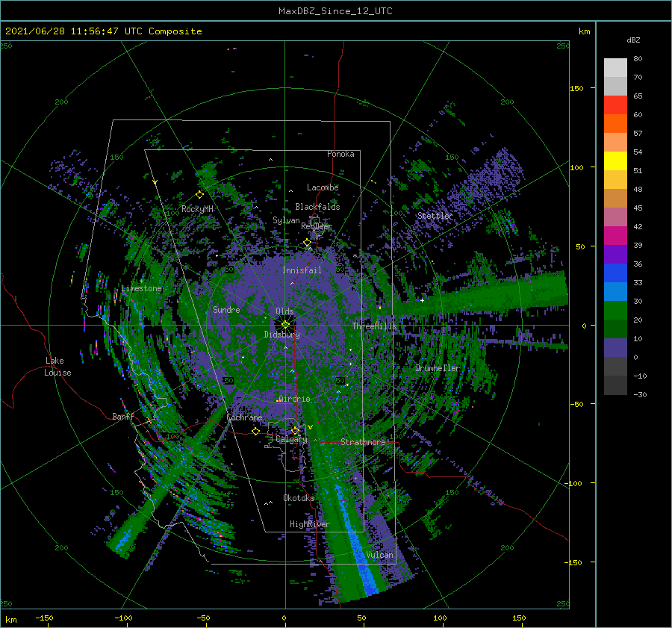Select the light blue 30-33 dBZ legend swatch
Viewport: 672px width, 628px height.
(615, 292)
